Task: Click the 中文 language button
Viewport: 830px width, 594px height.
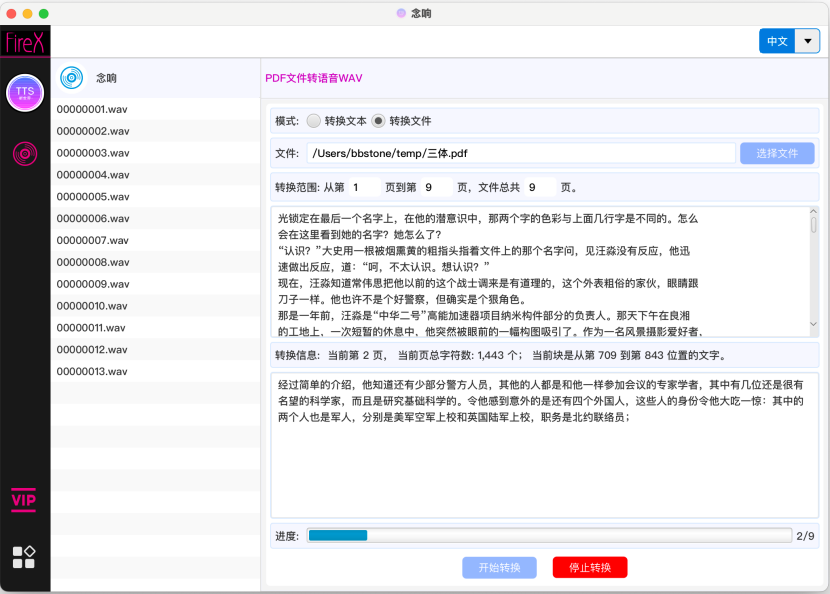Action: click(x=778, y=41)
